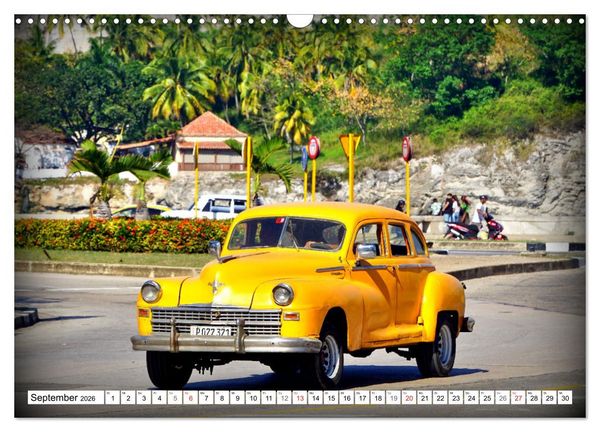Select day 14 in the calendar strip
Screen dimensions: 600x432
(316, 398)
